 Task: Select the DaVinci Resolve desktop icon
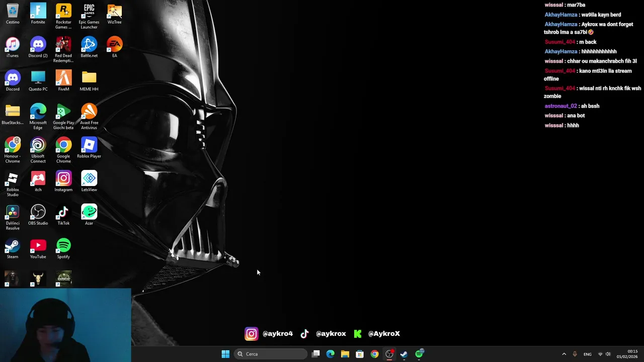click(x=13, y=218)
